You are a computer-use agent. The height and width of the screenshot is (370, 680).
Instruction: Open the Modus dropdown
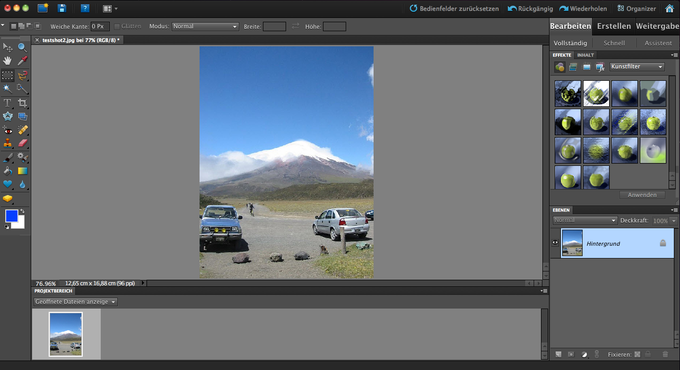(x=205, y=26)
